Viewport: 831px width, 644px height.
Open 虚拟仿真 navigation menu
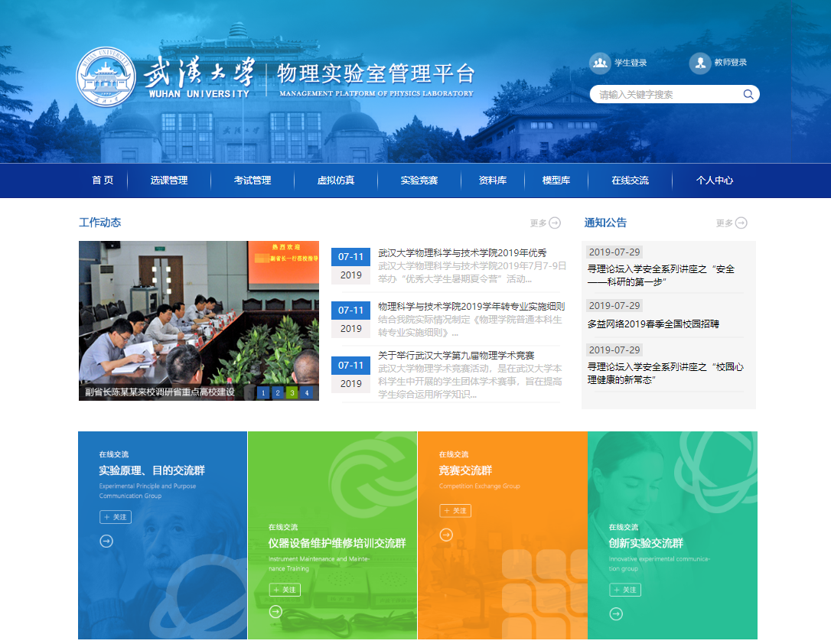coord(336,181)
